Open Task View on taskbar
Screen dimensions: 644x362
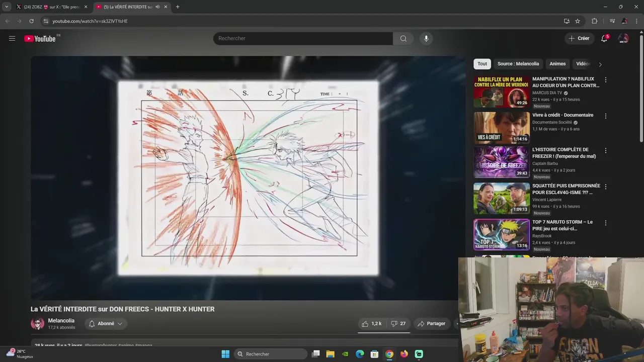click(315, 354)
